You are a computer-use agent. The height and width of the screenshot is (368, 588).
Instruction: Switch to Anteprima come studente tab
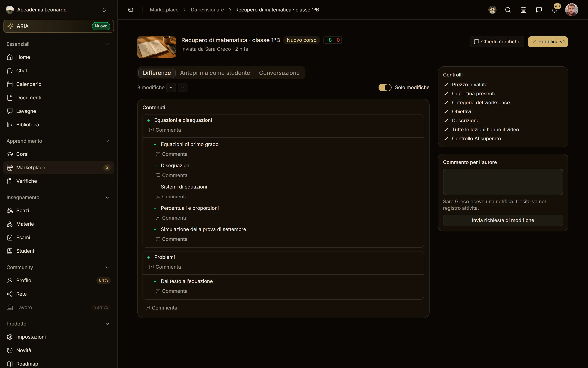coord(215,73)
